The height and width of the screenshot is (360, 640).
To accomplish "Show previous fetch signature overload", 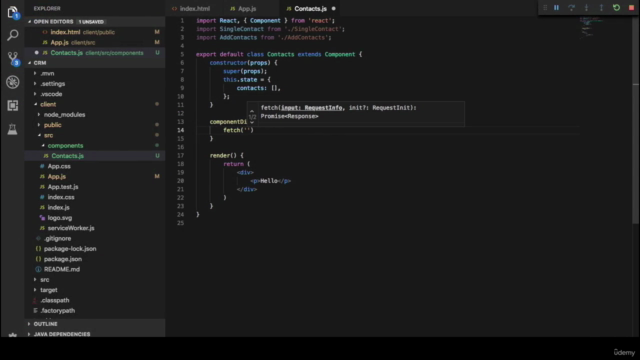I will [252, 111].
